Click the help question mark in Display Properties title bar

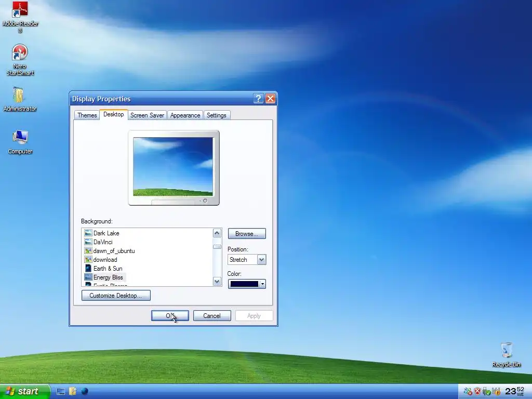pyautogui.click(x=258, y=99)
